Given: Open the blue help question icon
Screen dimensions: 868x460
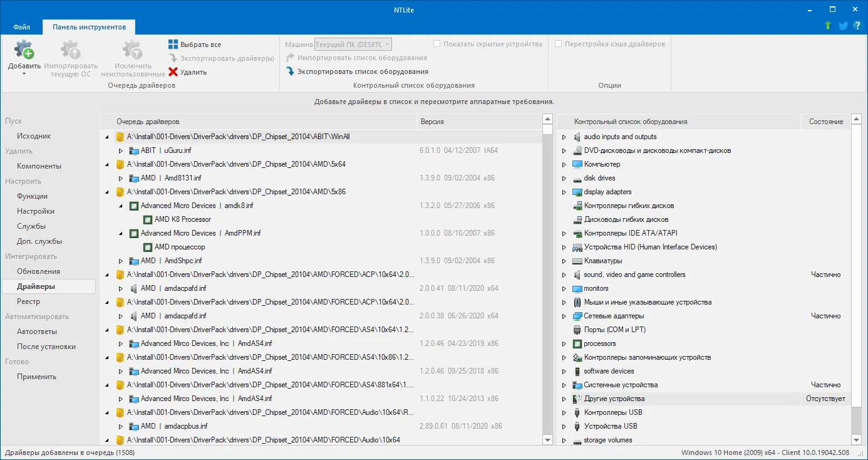Looking at the screenshot, I should 857,26.
